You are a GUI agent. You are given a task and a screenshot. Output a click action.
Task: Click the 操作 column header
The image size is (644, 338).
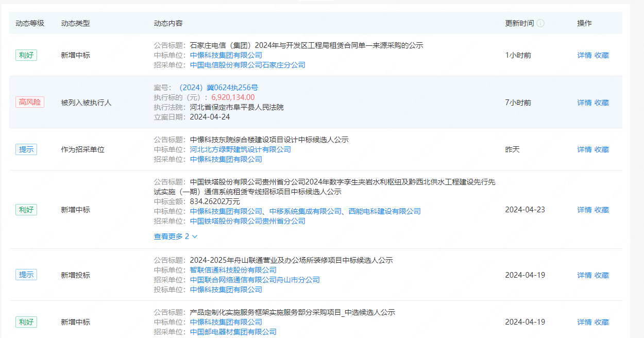(584, 23)
